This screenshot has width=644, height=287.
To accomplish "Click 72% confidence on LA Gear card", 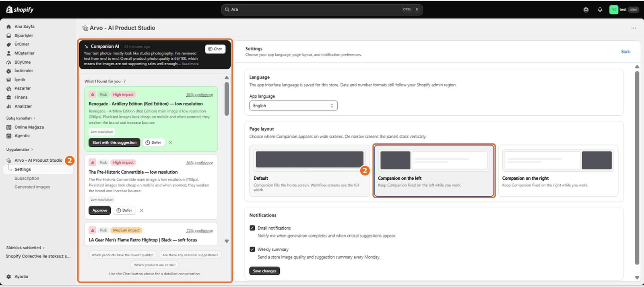I will tap(200, 231).
